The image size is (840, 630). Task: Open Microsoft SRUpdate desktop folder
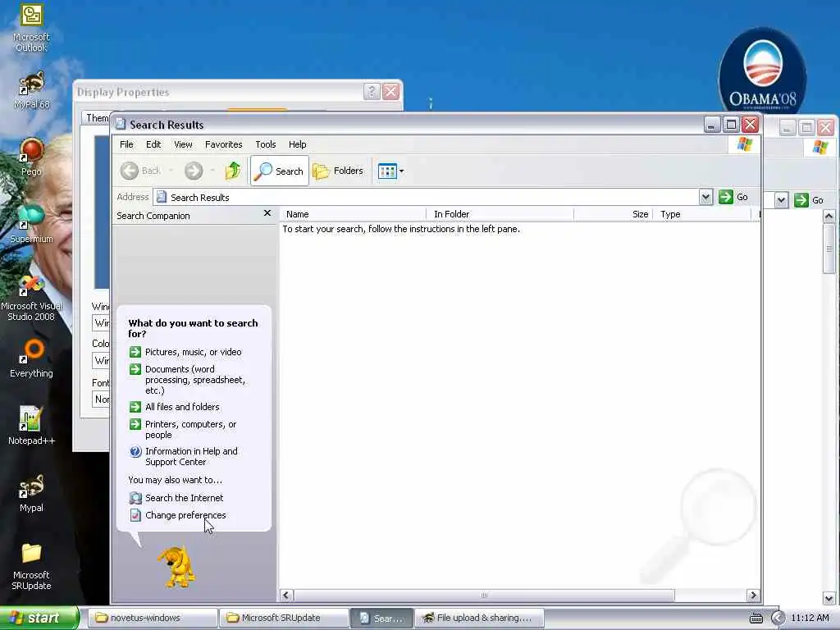[x=31, y=567]
